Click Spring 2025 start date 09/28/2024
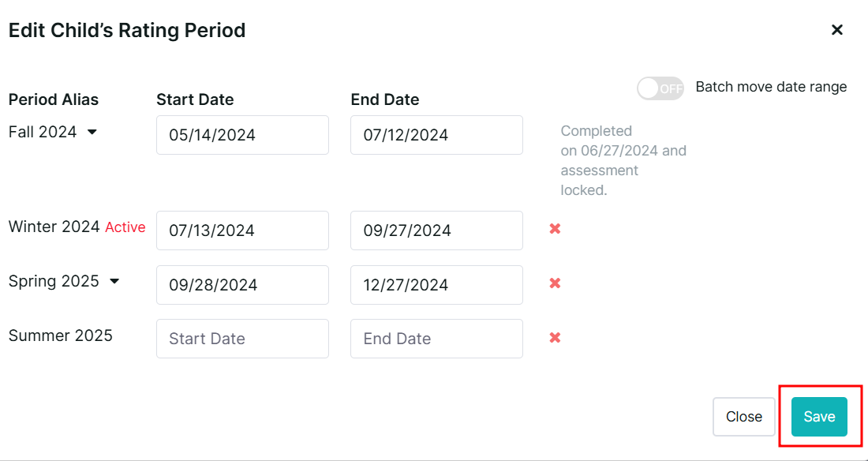Image resolution: width=868 pixels, height=461 pixels. 242,285
